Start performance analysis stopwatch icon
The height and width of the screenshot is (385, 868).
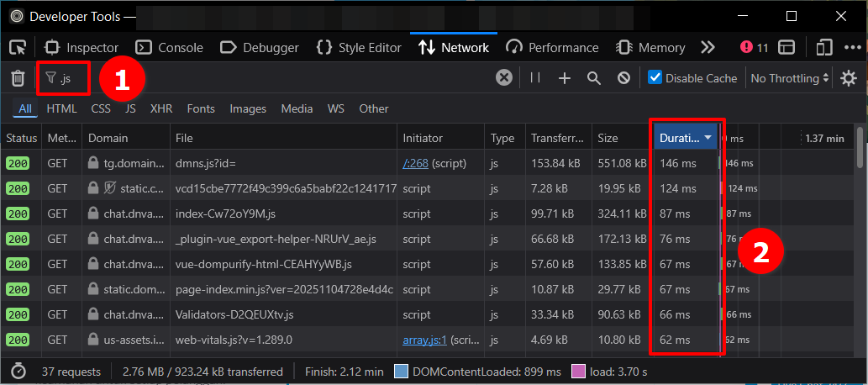point(18,372)
